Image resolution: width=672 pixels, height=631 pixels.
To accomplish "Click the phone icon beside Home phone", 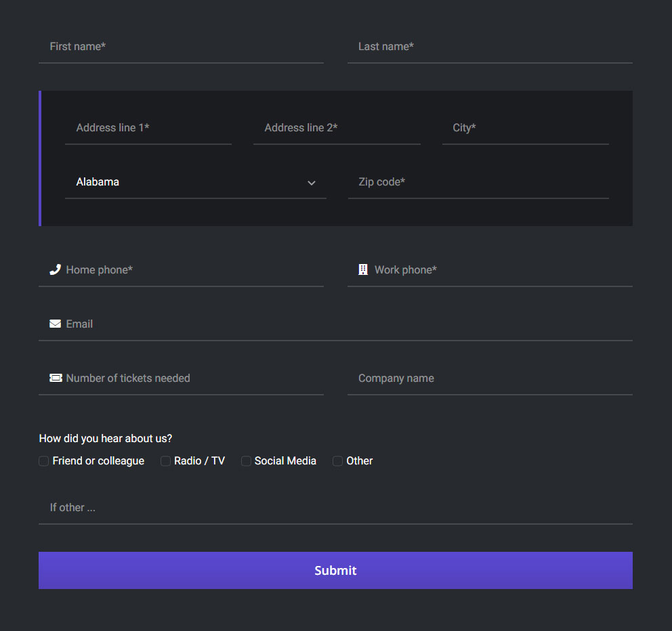I will [55, 269].
